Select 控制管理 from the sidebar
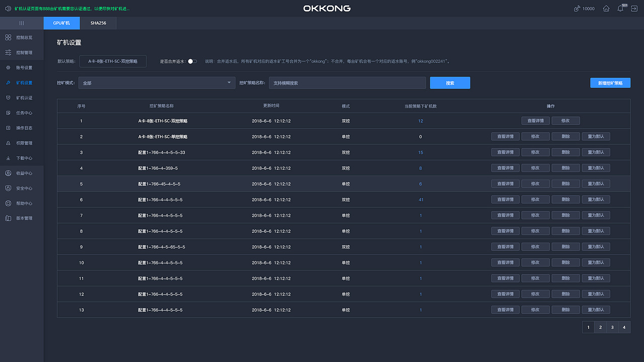This screenshot has height=362, width=644. click(23, 52)
